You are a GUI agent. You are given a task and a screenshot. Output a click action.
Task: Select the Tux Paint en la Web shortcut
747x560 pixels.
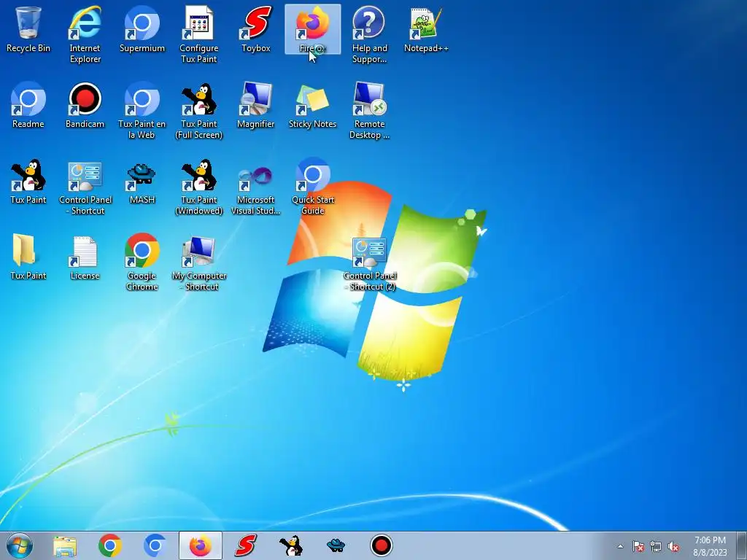(x=142, y=111)
